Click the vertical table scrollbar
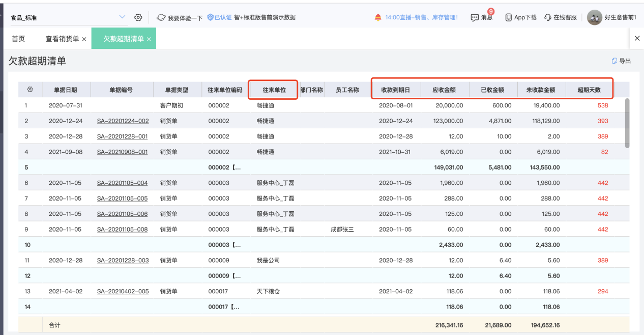Image resolution: width=644 pixels, height=335 pixels. (x=627, y=123)
